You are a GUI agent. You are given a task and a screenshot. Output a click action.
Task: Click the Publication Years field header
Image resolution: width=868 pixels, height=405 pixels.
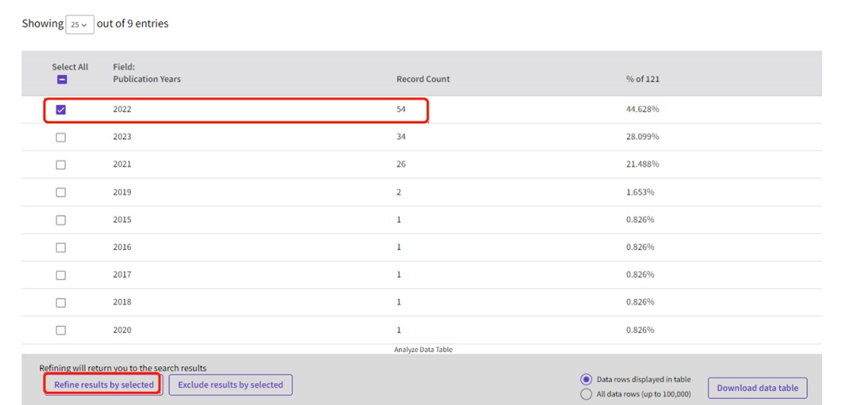click(x=147, y=79)
